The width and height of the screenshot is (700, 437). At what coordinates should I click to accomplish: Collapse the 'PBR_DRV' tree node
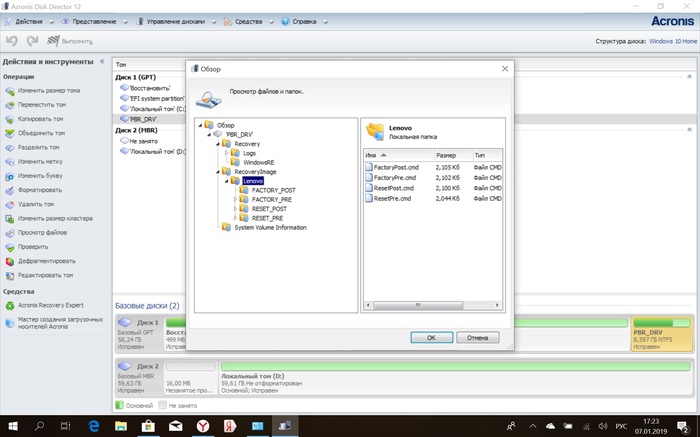pyautogui.click(x=209, y=134)
